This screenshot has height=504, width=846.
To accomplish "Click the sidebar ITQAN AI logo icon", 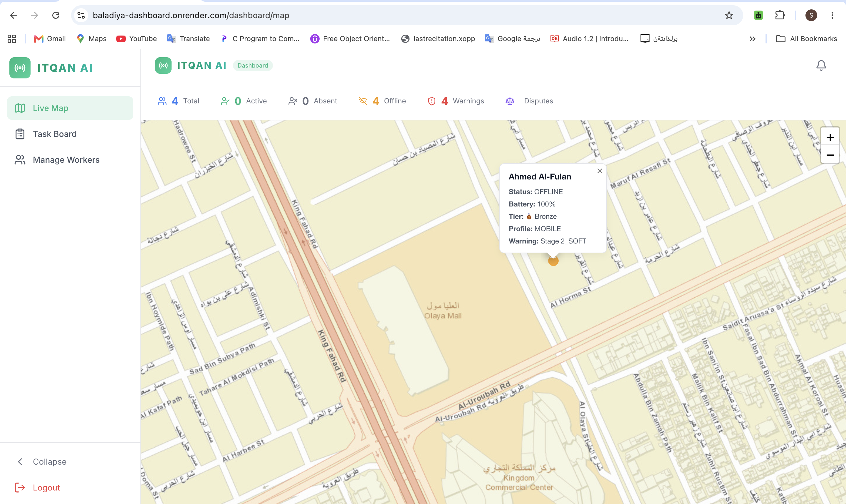I will coord(20,68).
